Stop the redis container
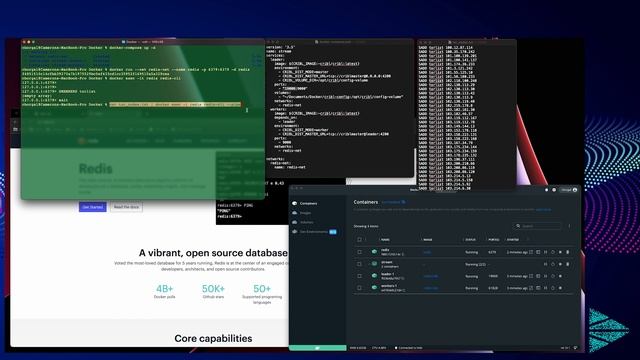 click(x=560, y=252)
